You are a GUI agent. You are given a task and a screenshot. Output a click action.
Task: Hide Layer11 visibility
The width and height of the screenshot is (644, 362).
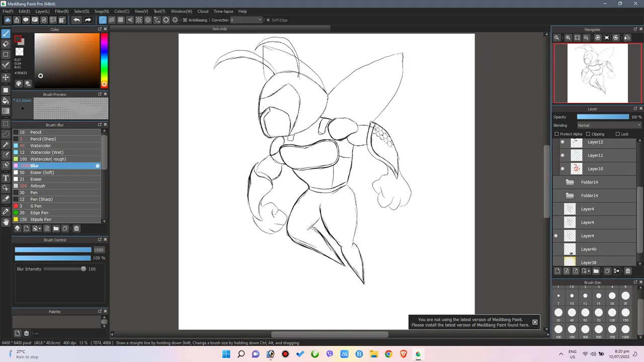point(562,155)
